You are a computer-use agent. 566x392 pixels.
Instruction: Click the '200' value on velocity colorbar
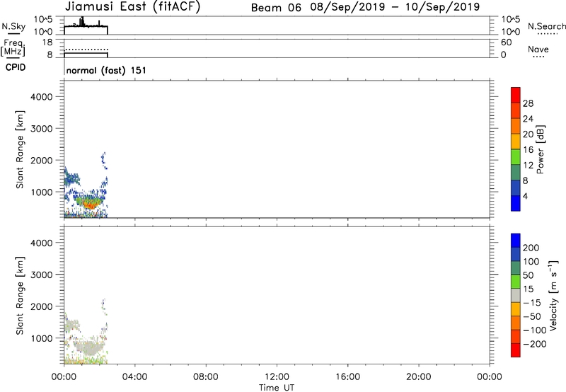531,248
